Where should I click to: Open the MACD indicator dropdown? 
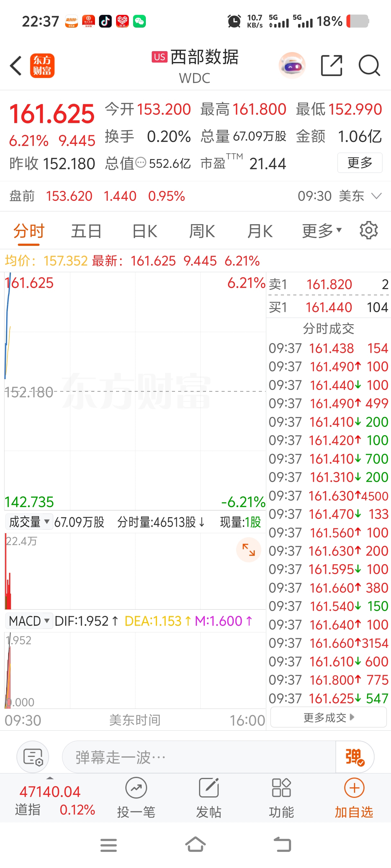29,621
